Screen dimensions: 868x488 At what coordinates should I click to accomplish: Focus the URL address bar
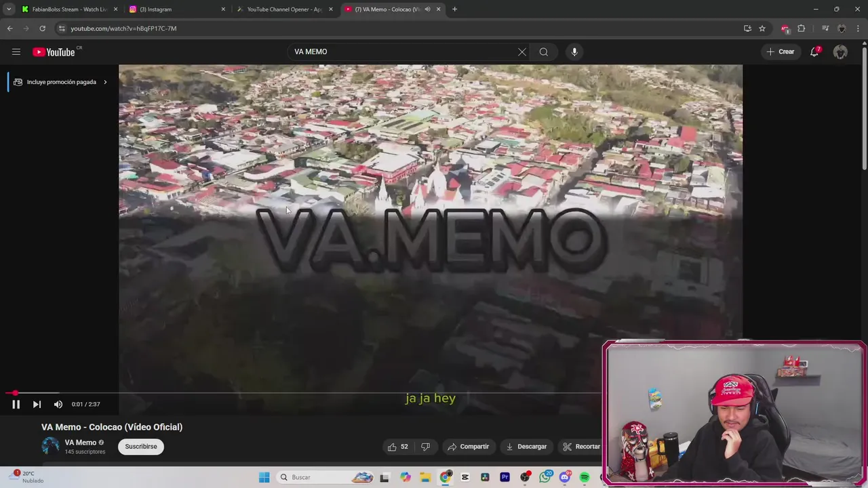[x=400, y=28]
